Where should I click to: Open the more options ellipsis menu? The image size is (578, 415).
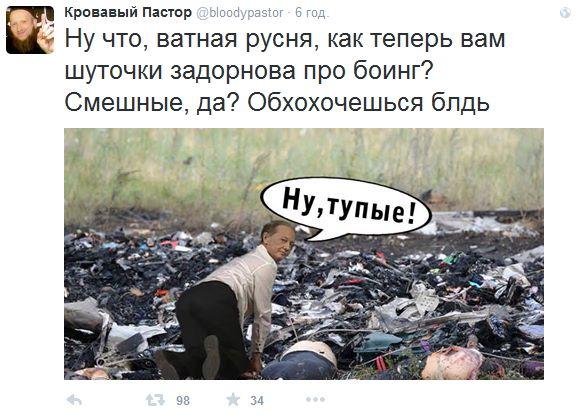pos(315,399)
